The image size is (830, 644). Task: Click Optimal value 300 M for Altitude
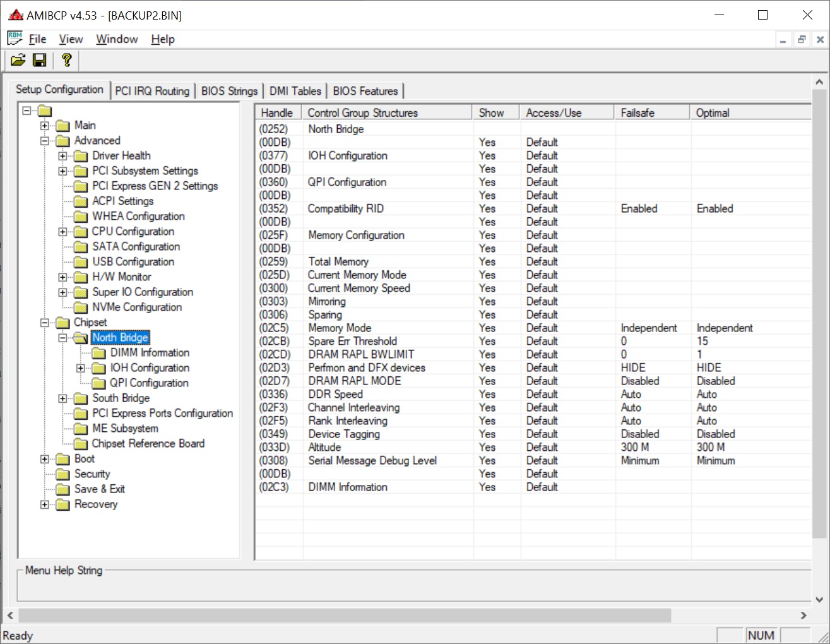tap(711, 448)
